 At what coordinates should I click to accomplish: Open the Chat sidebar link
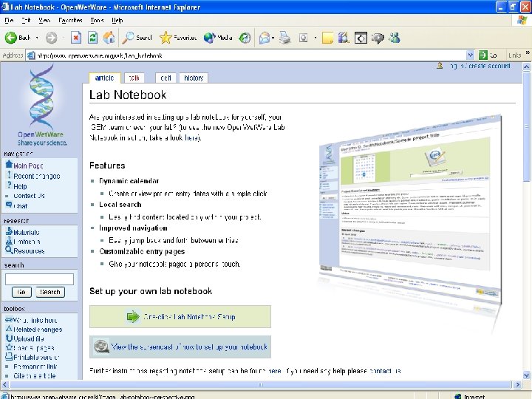pos(21,206)
